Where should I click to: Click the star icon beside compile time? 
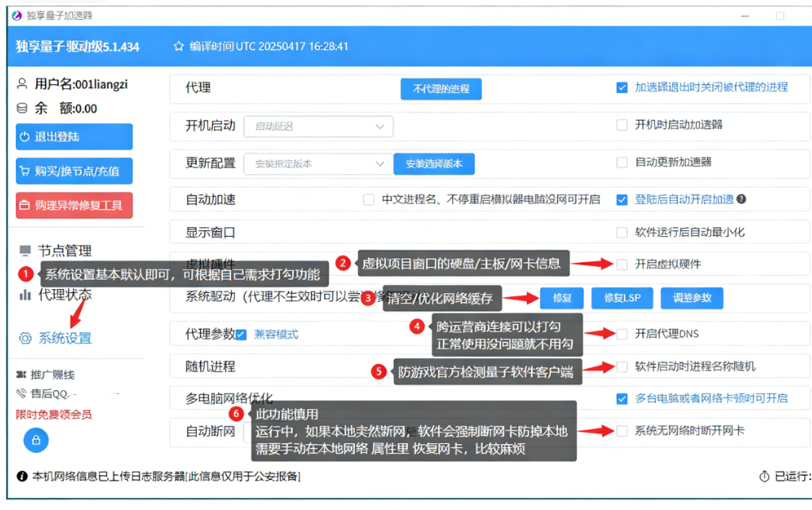pos(179,46)
